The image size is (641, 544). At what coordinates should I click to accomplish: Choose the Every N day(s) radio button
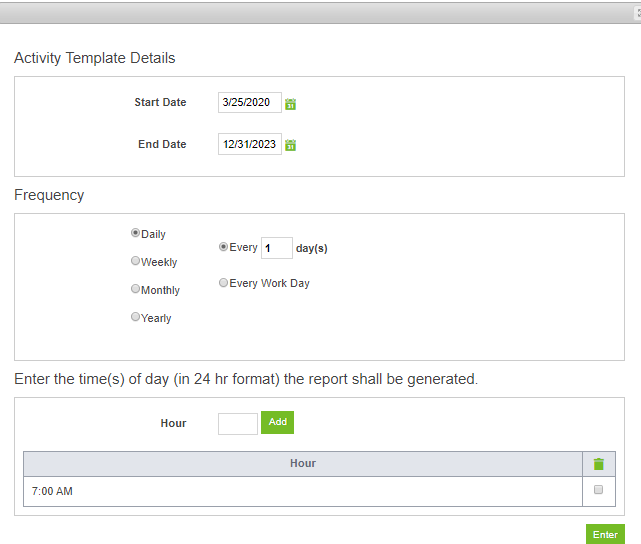pyautogui.click(x=223, y=246)
